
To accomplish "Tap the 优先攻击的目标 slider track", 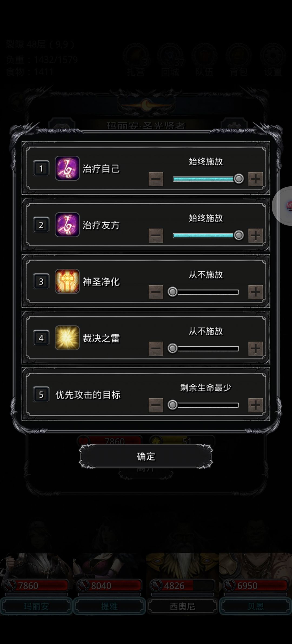I will [205, 405].
